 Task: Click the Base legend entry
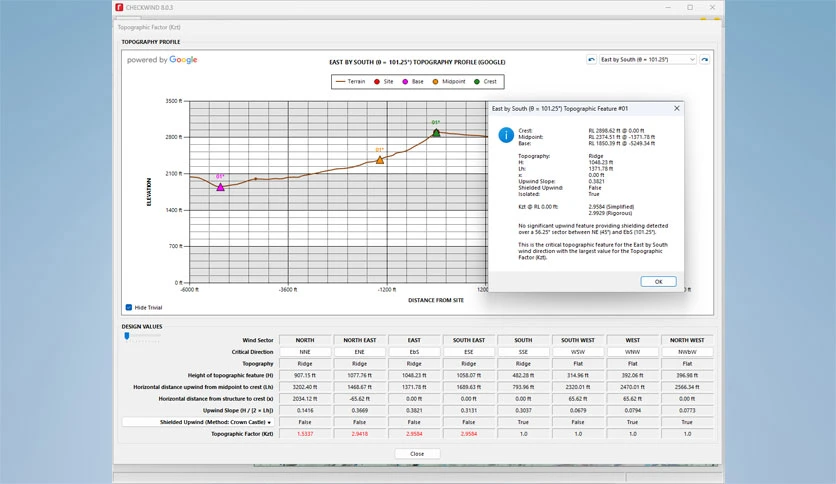coord(413,82)
